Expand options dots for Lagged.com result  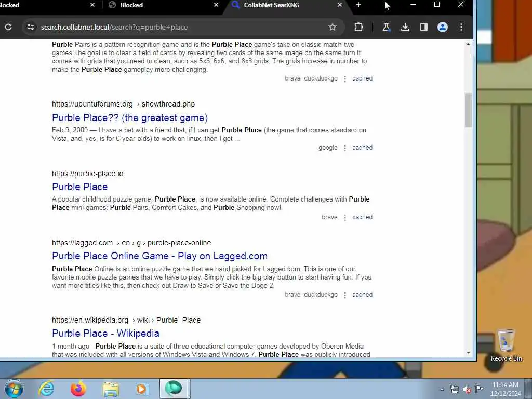pos(345,295)
